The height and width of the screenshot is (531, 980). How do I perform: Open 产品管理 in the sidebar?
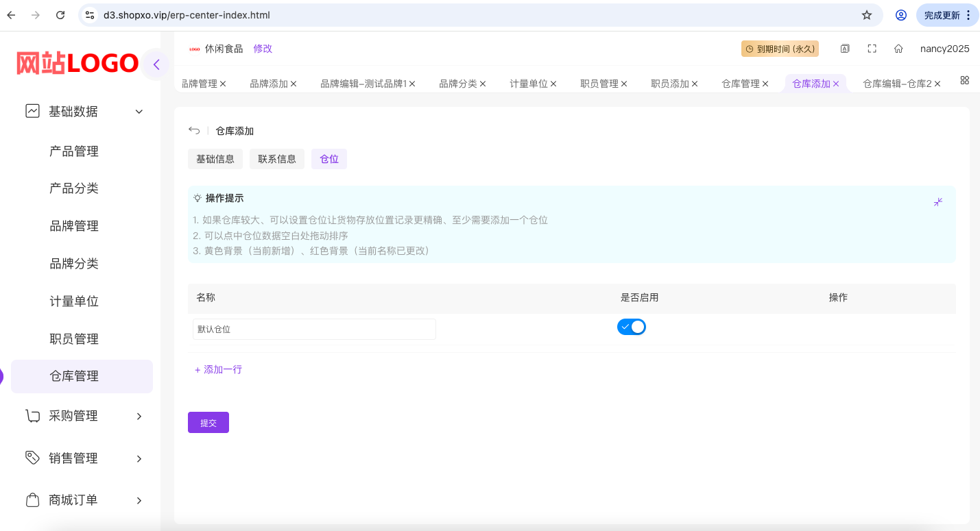(74, 151)
